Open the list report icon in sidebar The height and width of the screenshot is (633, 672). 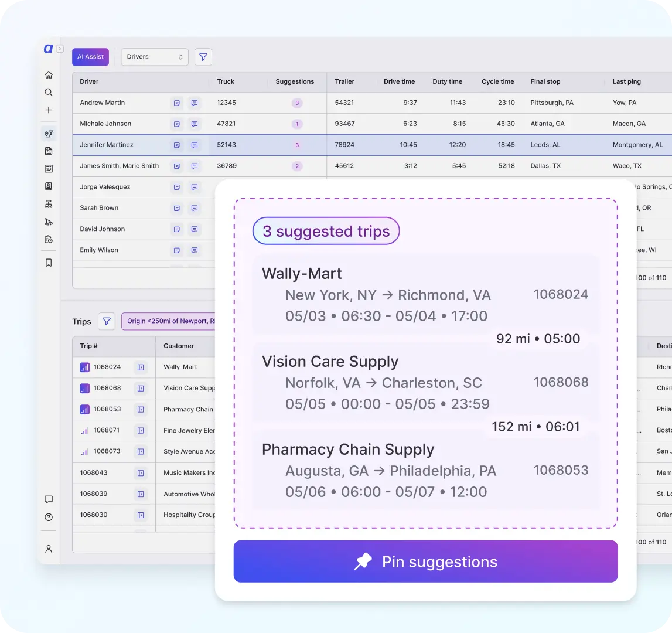49,169
